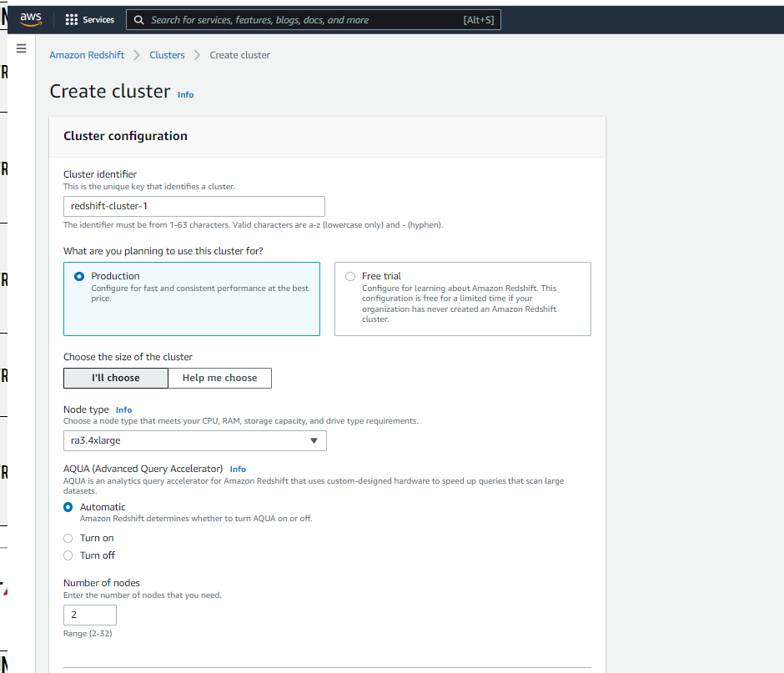Select AQUA Turn on option
This screenshot has width=784, height=673.
coord(68,538)
